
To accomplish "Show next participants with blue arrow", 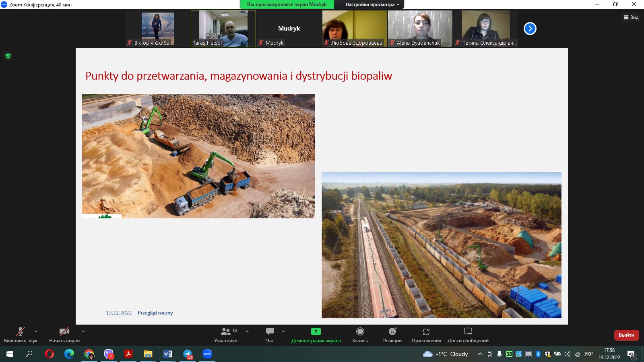I will click(530, 29).
